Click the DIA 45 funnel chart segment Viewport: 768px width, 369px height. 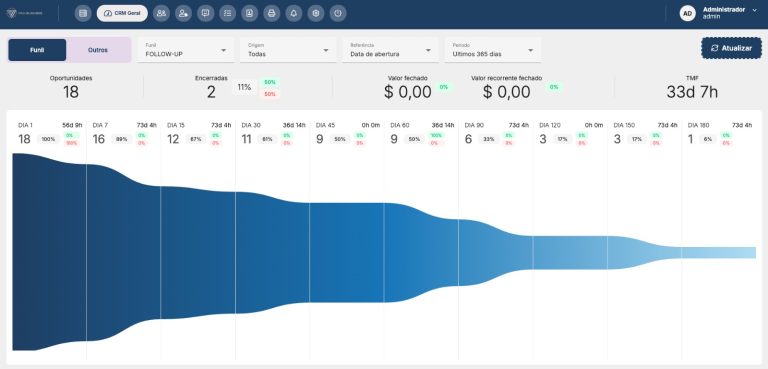point(347,252)
